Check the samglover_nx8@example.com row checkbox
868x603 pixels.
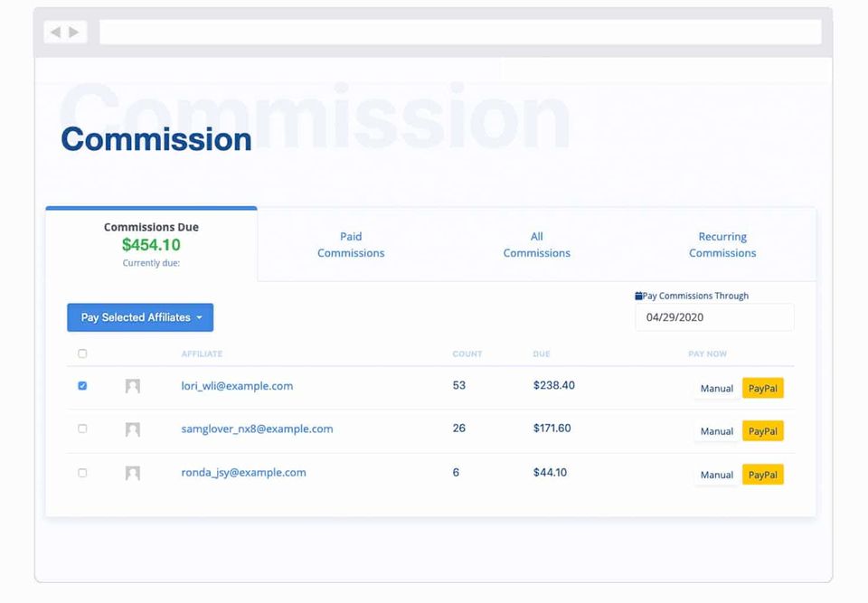[82, 429]
